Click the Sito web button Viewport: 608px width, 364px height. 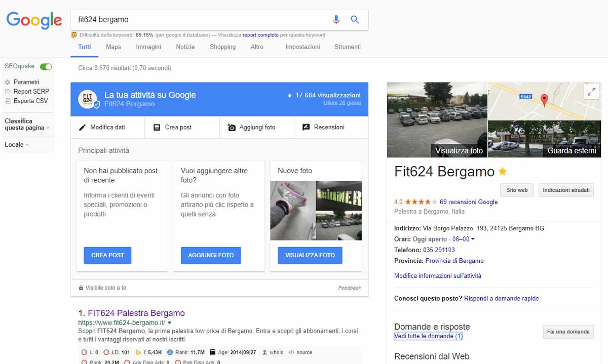coord(517,190)
